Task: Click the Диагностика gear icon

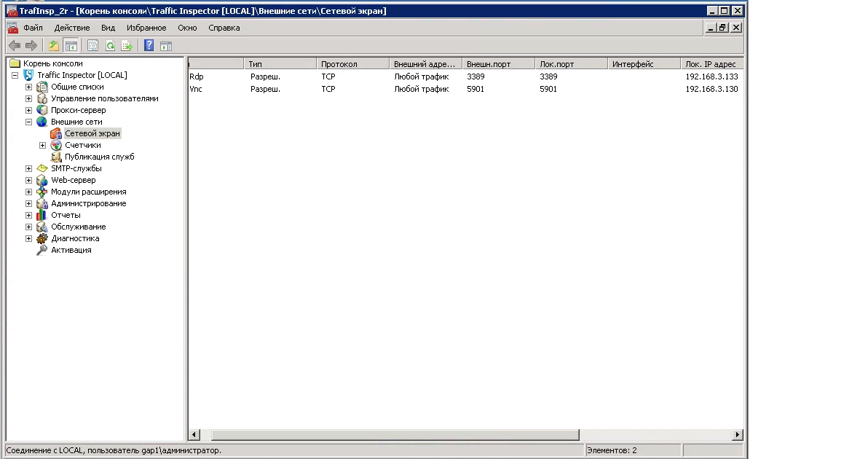Action: coord(42,239)
